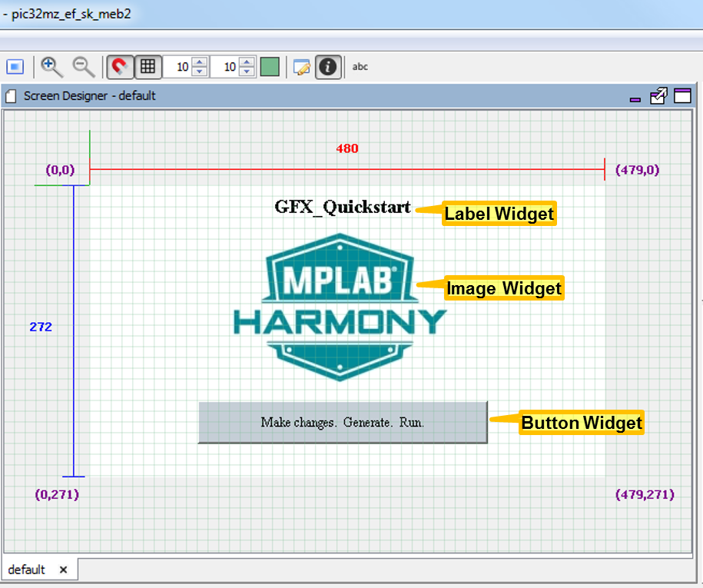Increase the first grid size value

200,62
